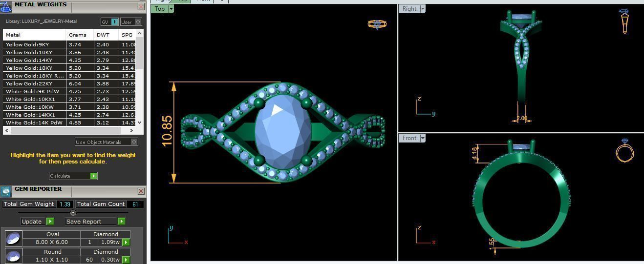This screenshot has width=644, height=264.
Task: Click the Top viewport label tab
Action: coord(160,9)
